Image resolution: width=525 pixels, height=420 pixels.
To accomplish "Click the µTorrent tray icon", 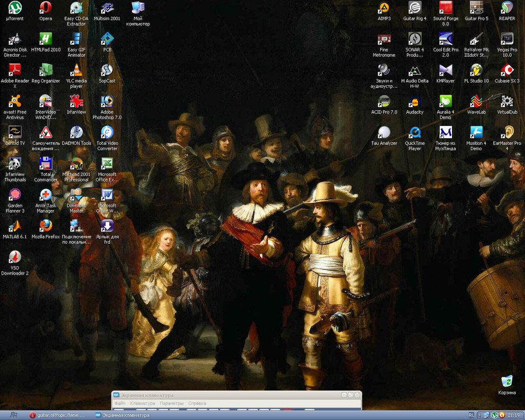I will pos(494,415).
